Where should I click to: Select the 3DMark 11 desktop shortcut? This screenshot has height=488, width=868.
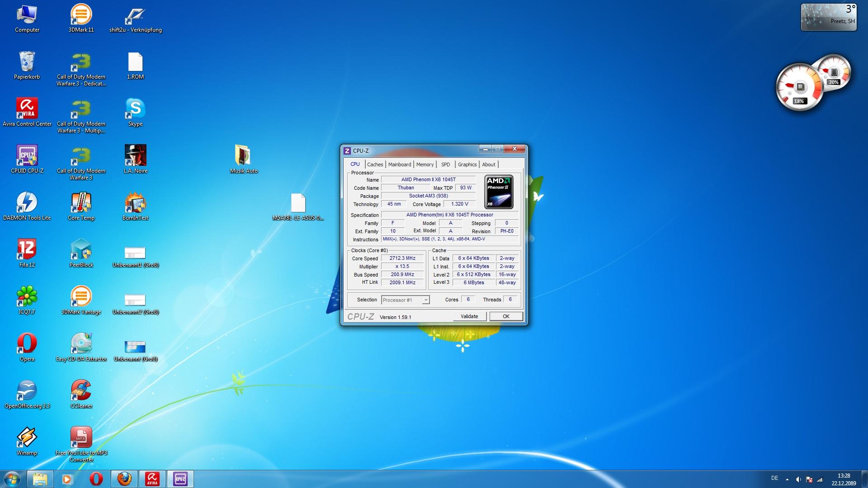click(81, 19)
